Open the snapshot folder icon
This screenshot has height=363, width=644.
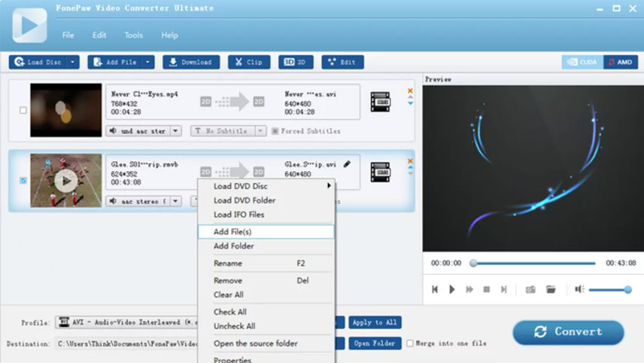[551, 289]
